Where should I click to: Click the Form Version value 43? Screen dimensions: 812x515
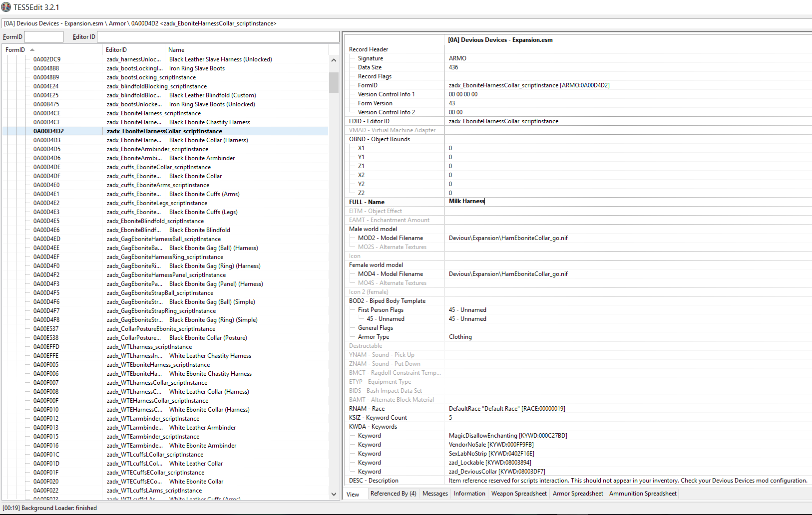(x=451, y=103)
